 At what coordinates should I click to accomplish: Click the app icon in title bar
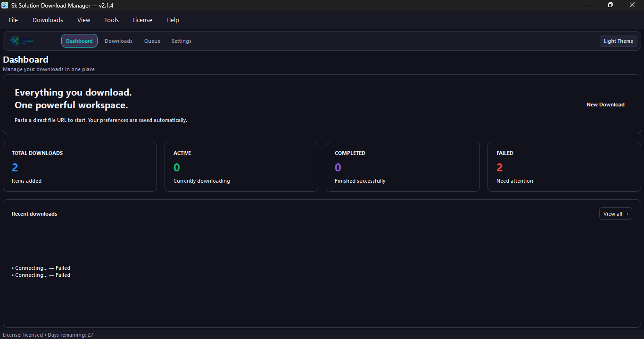pos(5,5)
